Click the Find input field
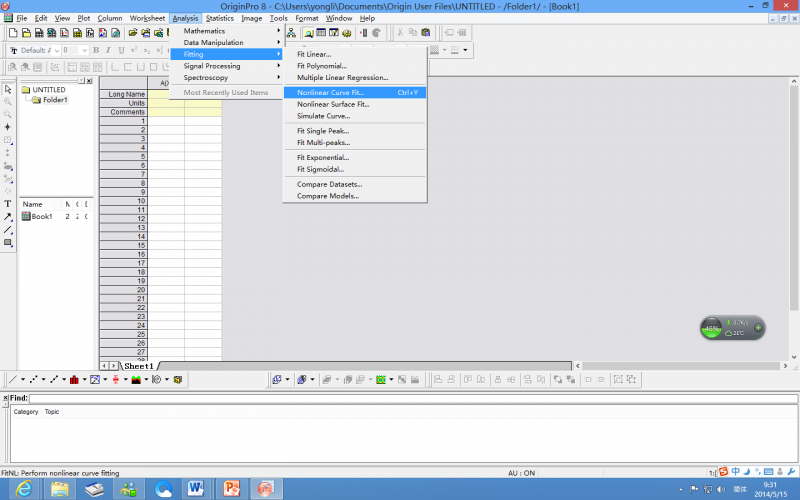800x500 pixels. pos(413,398)
